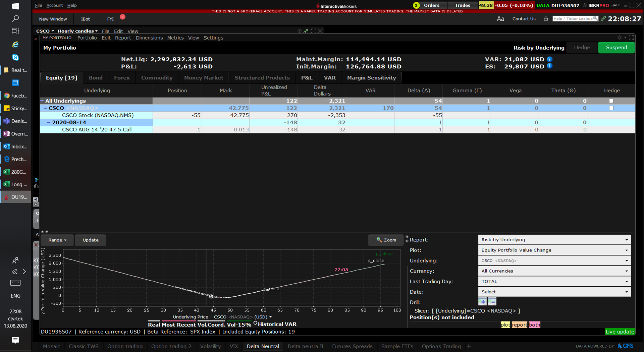644x352 pixels.
Task: Open the Windows Start menu
Action: tap(15, 6)
